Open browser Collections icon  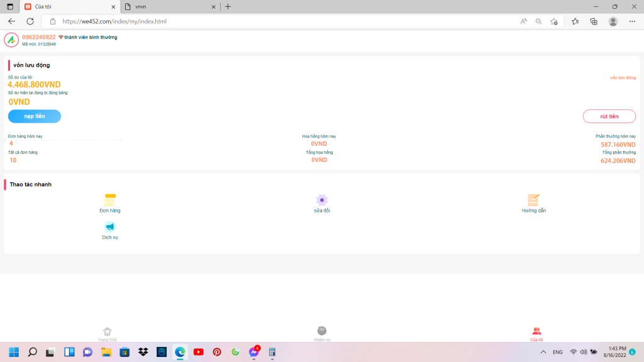coord(594,21)
